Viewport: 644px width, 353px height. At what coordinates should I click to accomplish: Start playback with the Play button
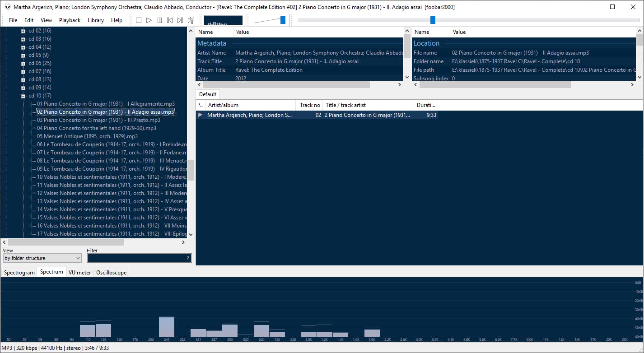coord(149,20)
